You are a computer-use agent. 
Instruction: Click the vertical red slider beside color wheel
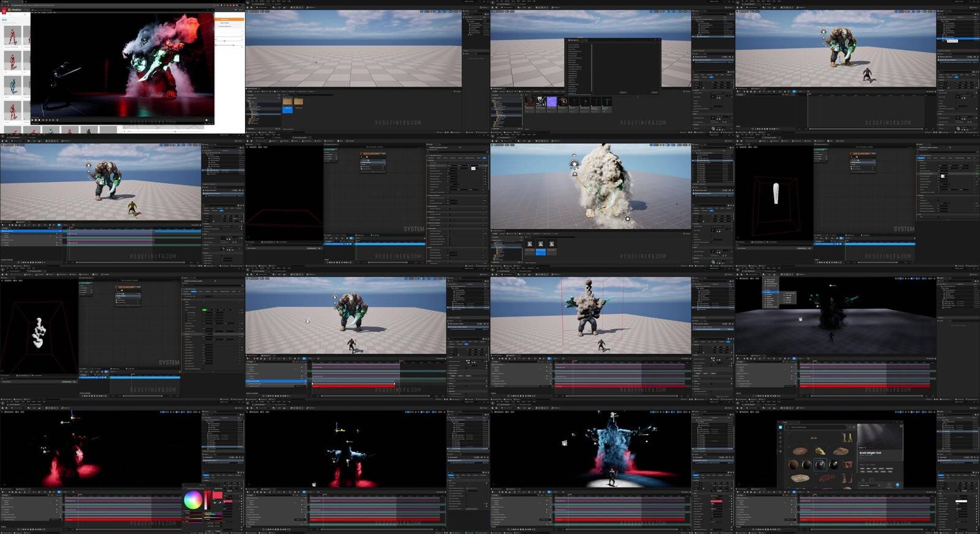tap(207, 500)
